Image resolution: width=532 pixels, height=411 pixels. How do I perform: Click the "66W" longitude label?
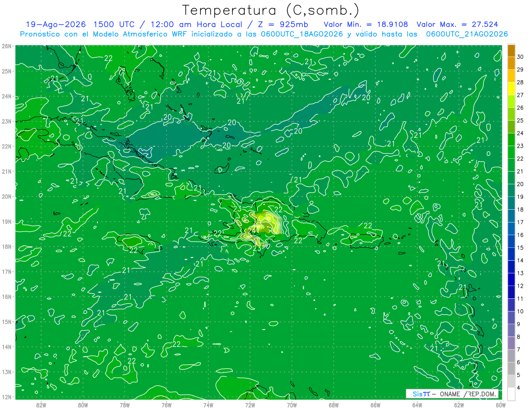pos(375,405)
